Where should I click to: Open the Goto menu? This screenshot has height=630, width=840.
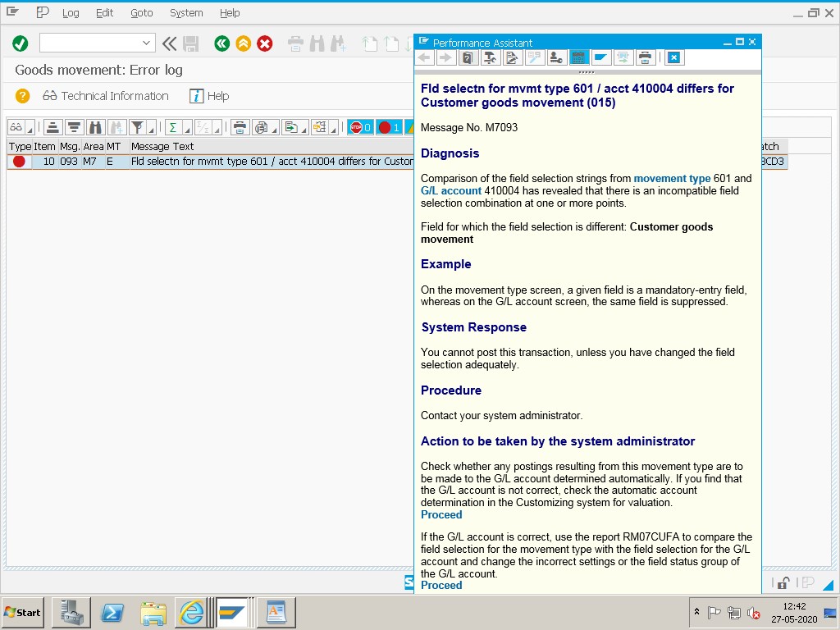coord(141,13)
